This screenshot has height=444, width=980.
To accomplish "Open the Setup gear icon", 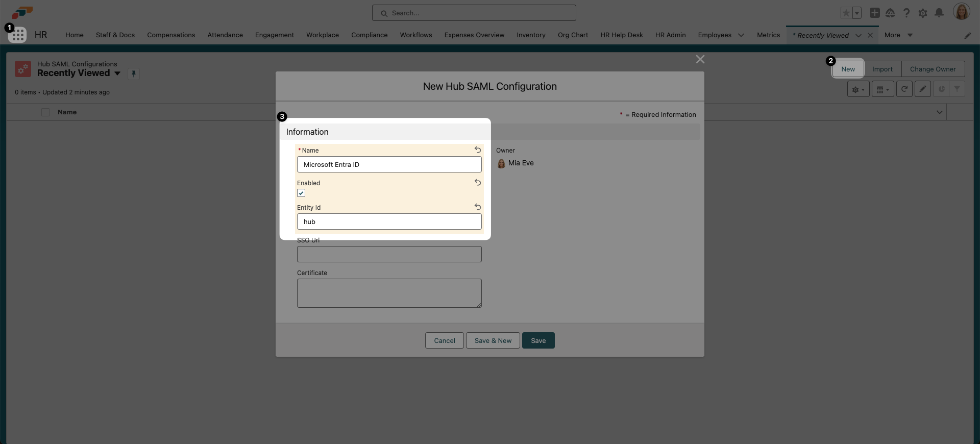I will tap(922, 13).
